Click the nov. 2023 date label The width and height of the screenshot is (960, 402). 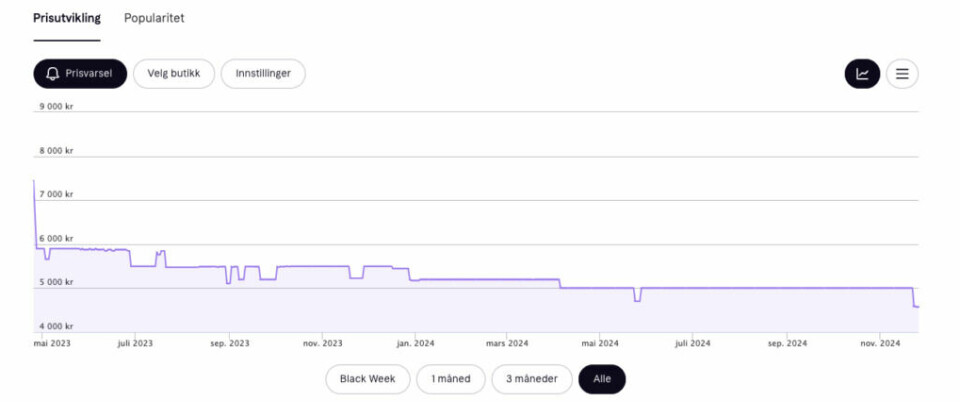[x=323, y=344]
